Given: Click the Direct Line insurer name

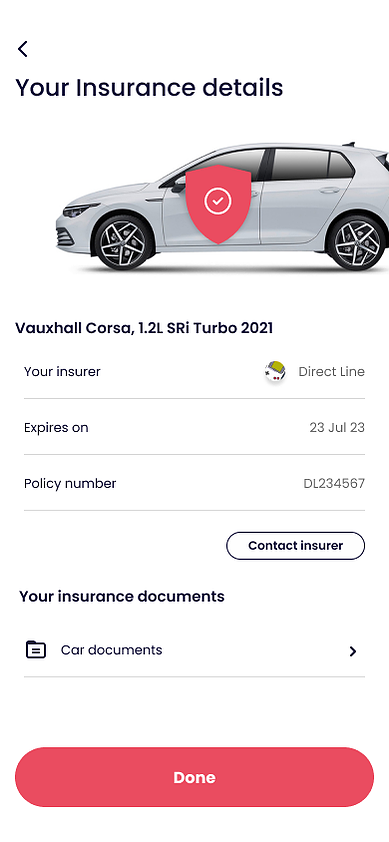Looking at the screenshot, I should tap(332, 372).
